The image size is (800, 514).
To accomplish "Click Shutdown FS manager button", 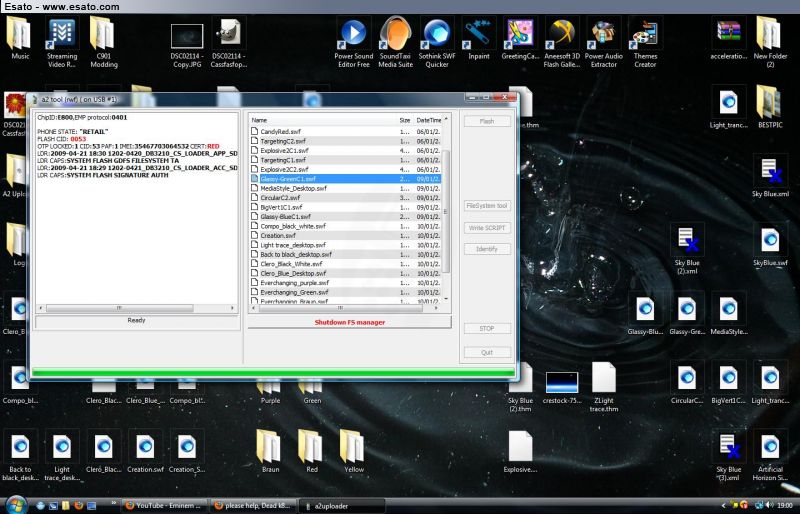I will point(349,323).
